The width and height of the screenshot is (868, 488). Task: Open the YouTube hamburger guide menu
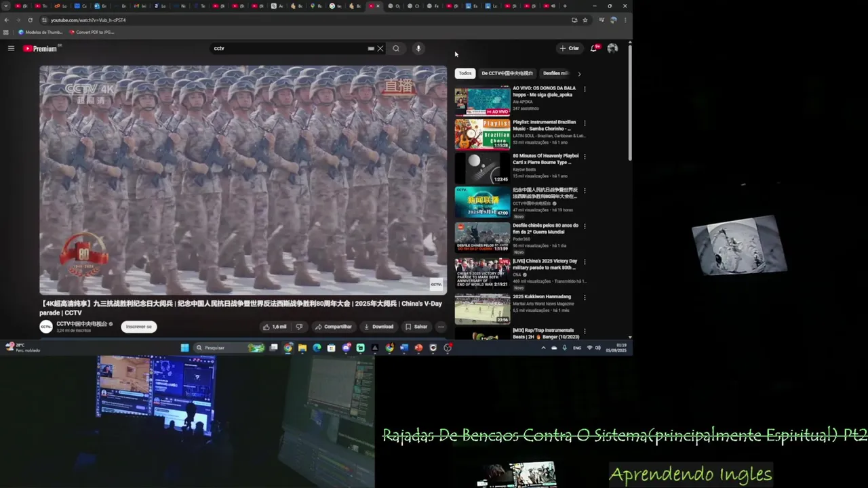point(11,48)
